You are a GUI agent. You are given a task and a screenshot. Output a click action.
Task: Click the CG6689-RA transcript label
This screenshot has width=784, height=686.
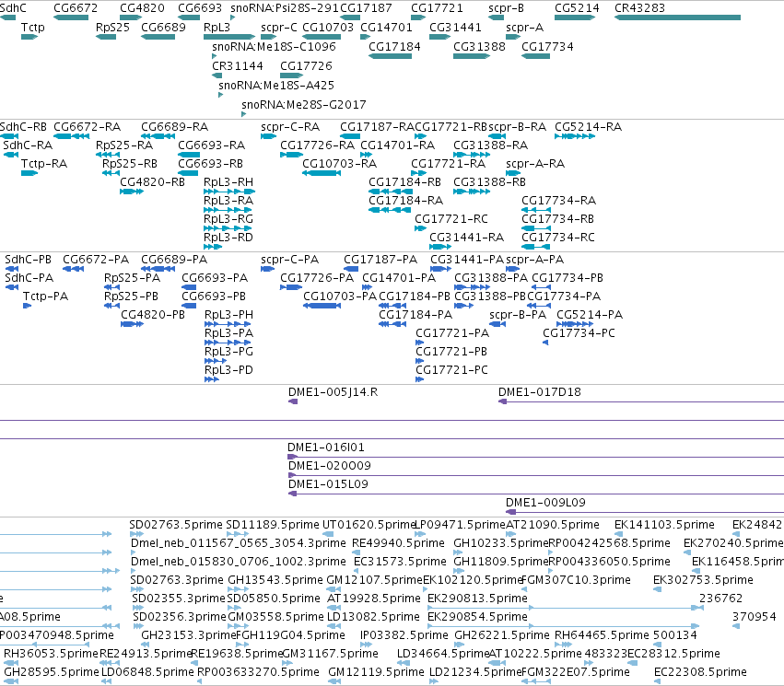(174, 127)
